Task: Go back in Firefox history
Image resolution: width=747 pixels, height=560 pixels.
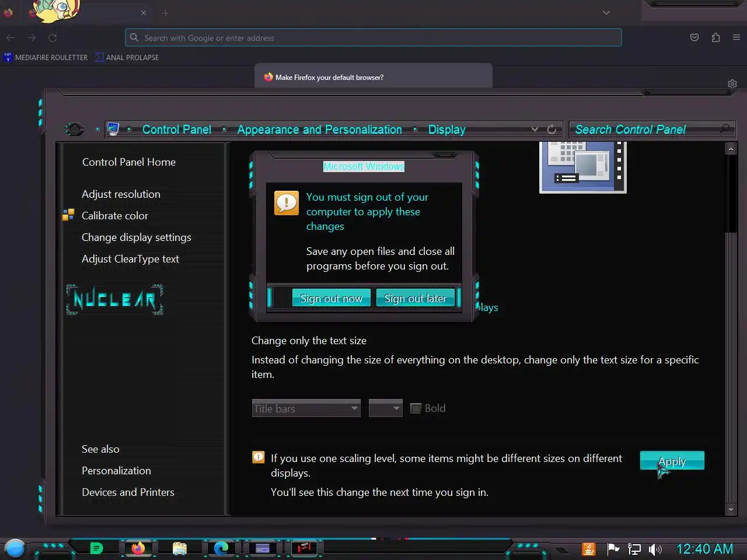Action: coord(11,38)
